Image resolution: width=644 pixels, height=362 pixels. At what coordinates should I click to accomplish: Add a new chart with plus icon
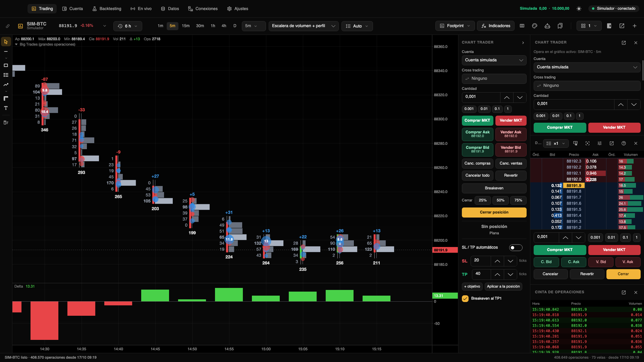(634, 26)
